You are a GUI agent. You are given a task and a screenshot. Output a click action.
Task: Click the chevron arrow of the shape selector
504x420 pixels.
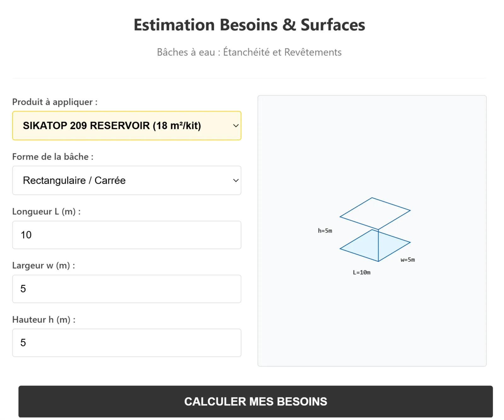(236, 180)
